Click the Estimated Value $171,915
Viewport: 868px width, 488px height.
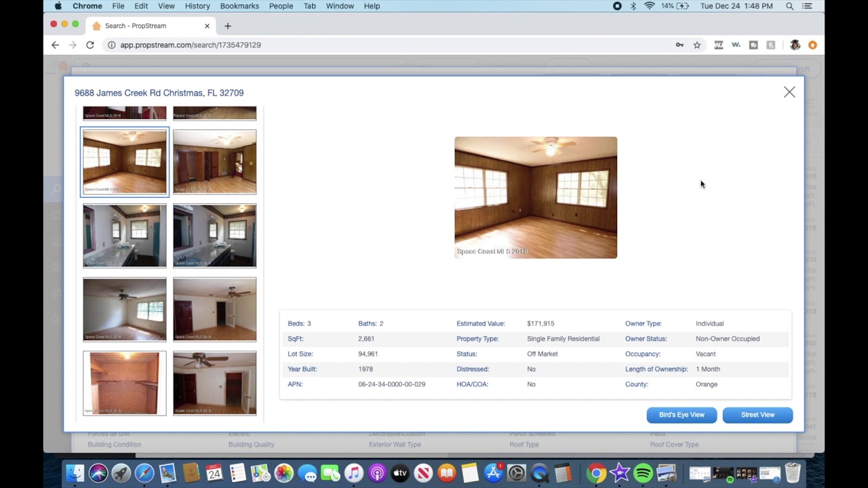click(540, 324)
